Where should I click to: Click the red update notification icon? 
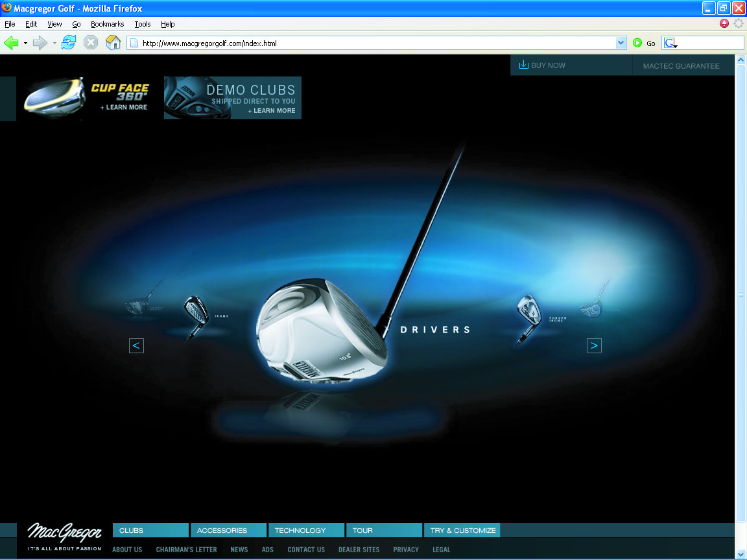(724, 23)
